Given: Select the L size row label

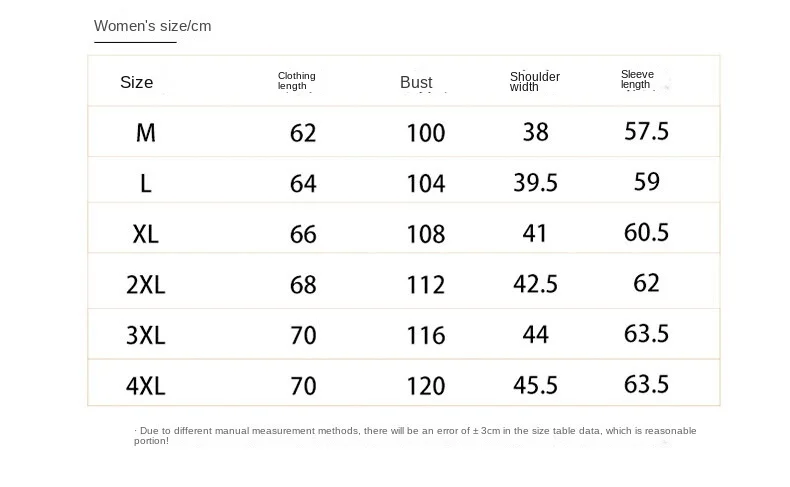Looking at the screenshot, I should [x=146, y=183].
